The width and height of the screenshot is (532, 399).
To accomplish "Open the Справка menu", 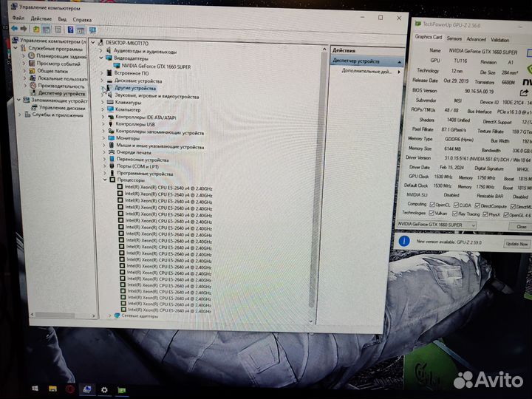I will point(82,20).
